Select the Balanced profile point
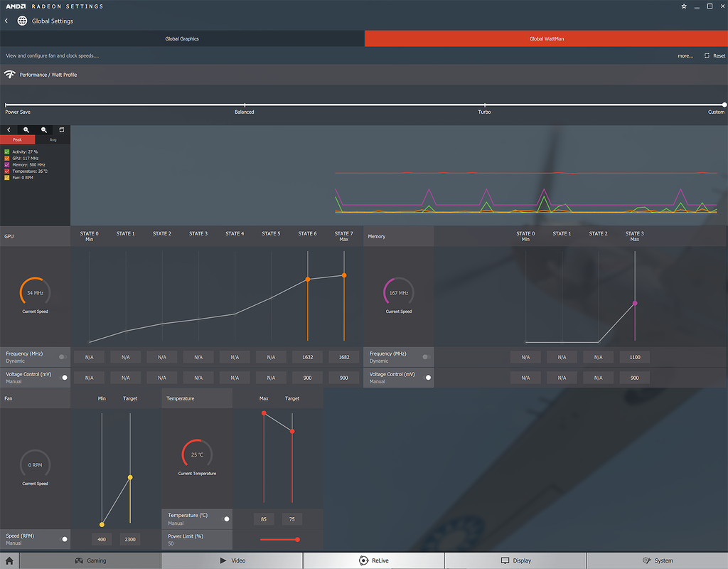This screenshot has width=728, height=569. [x=245, y=105]
